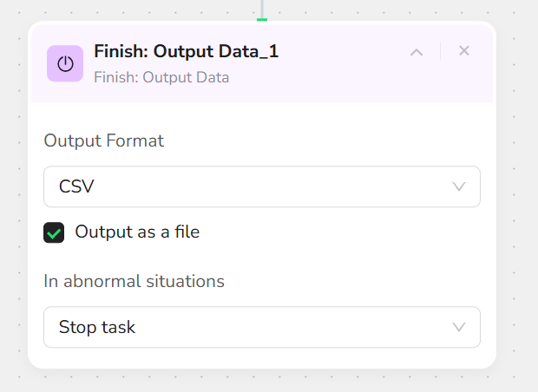Uncheck the Output as a file checkbox
Screen dimensions: 538x392
(54, 232)
